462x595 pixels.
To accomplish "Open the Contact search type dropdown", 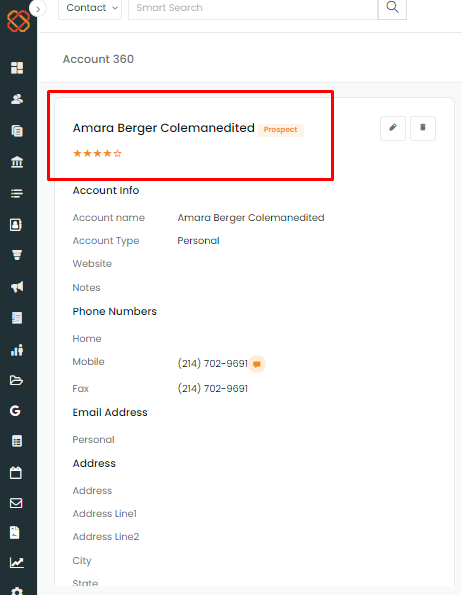I will 90,8.
